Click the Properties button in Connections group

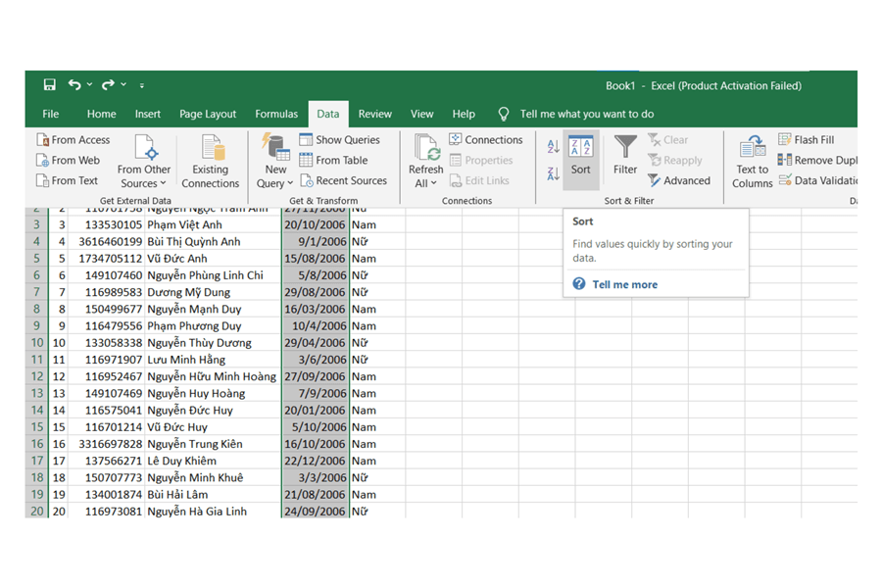coord(481,161)
